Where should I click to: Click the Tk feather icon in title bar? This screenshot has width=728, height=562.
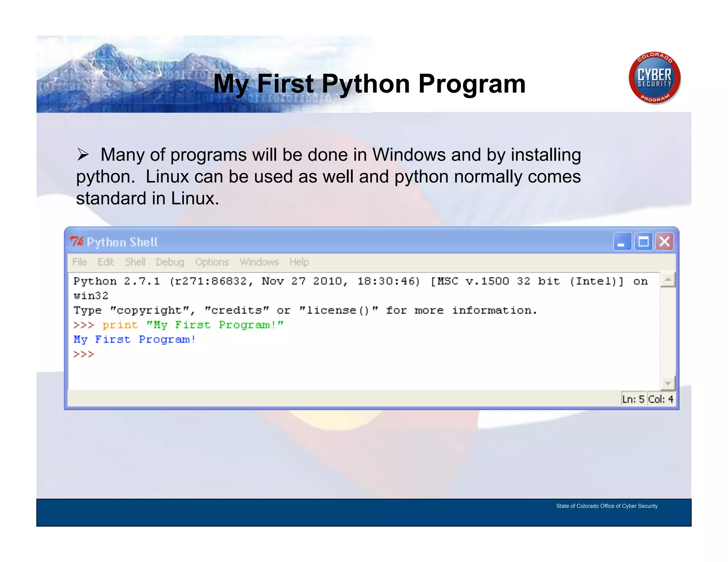click(x=76, y=242)
